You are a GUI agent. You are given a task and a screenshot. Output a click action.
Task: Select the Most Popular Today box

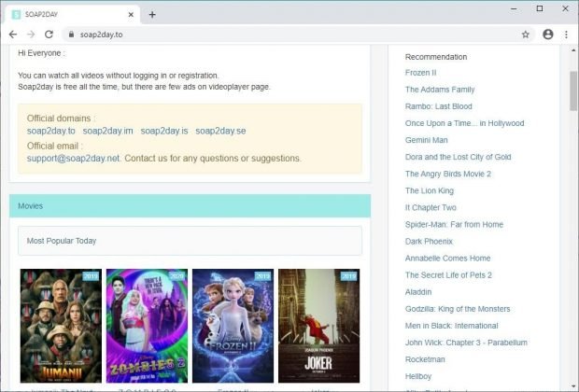pos(190,241)
